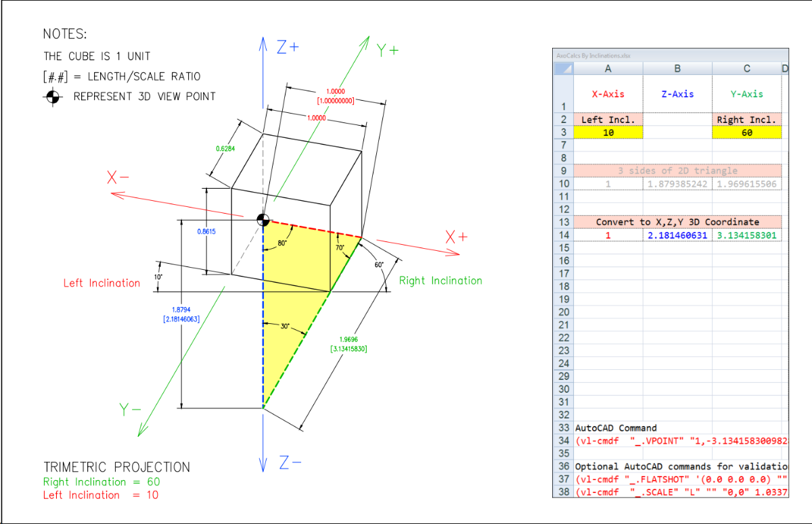Click the blue Z+ axis label
The image size is (812, 524).
288,47
